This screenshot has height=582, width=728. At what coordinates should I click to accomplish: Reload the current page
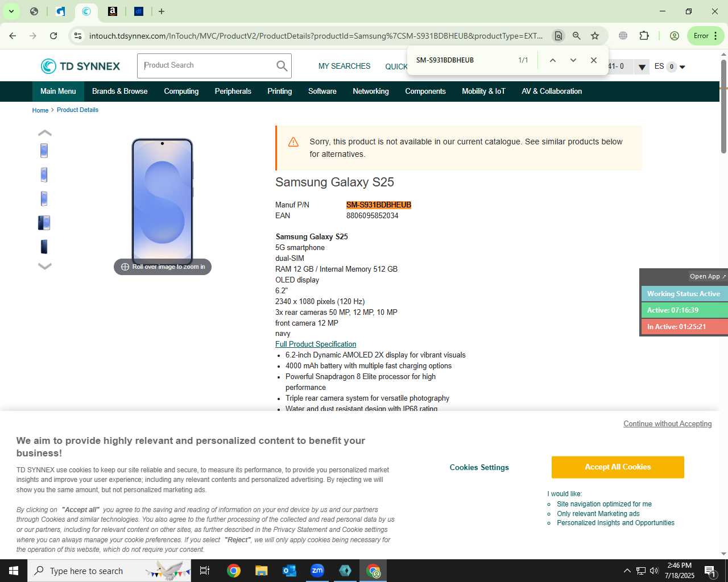pyautogui.click(x=53, y=36)
